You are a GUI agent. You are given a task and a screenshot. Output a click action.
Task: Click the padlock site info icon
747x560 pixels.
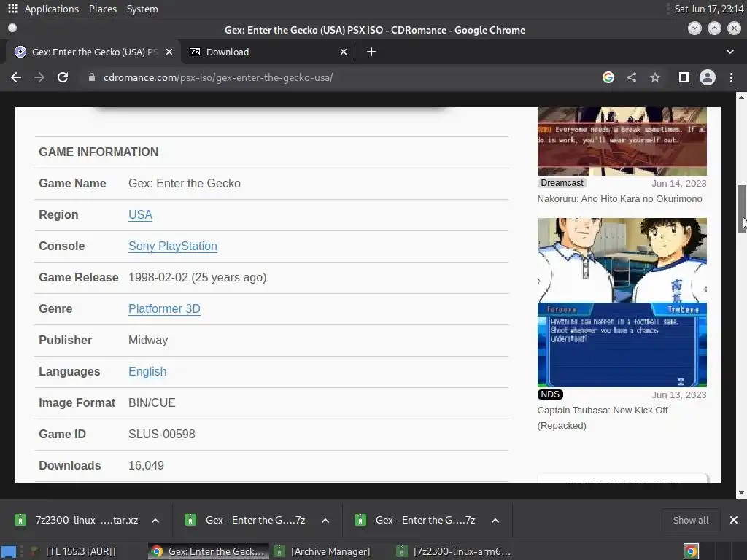coord(92,77)
